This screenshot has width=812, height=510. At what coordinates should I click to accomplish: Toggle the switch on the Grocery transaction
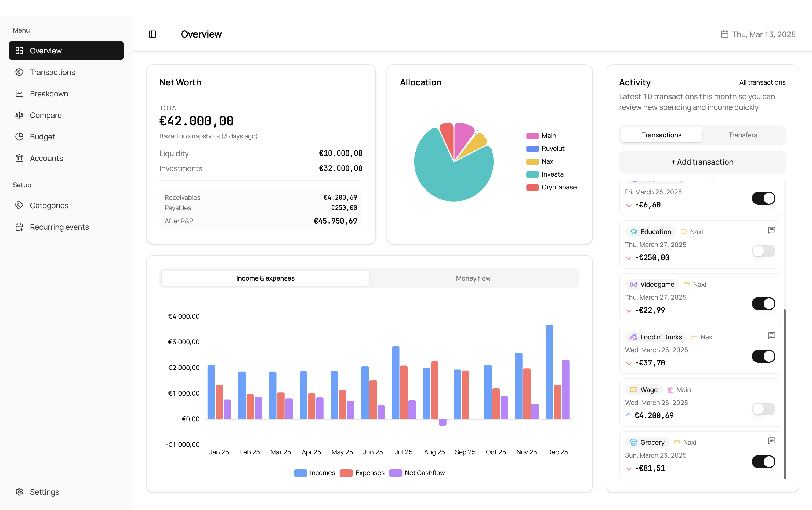tap(763, 461)
